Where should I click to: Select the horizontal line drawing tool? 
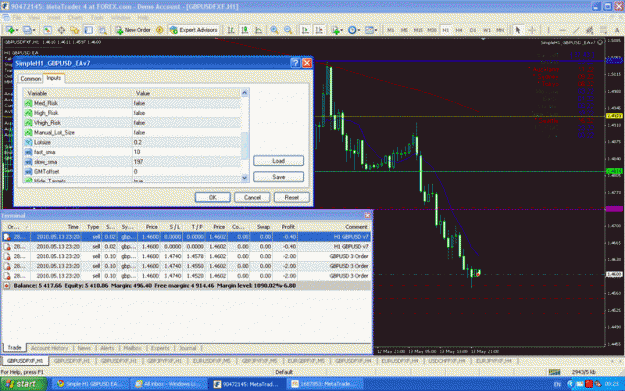pyautogui.click(x=562, y=30)
